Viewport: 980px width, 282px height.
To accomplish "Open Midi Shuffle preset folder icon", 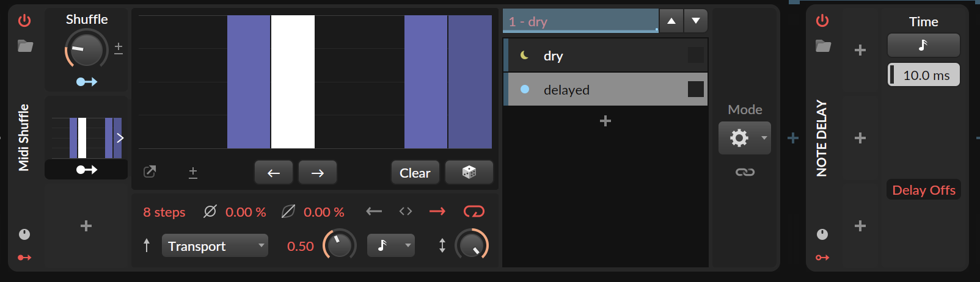I will pyautogui.click(x=25, y=46).
